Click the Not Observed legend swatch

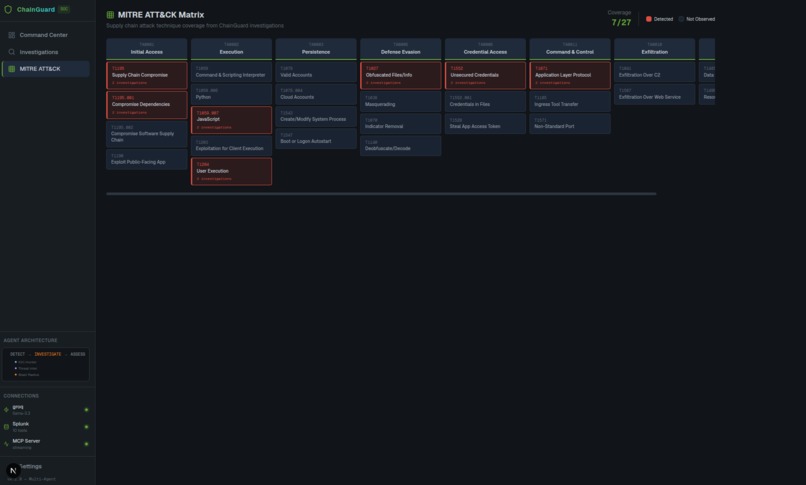[x=681, y=19]
